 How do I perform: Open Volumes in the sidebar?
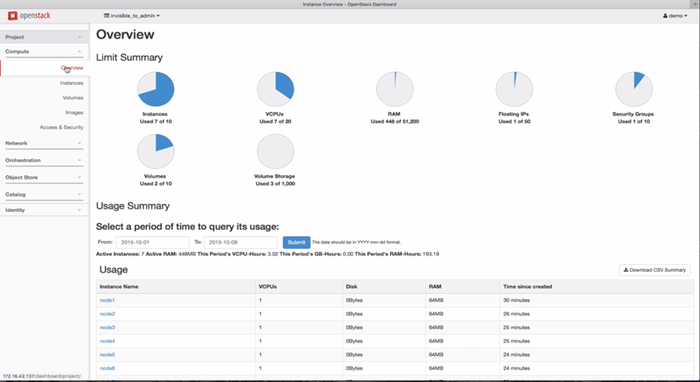73,98
